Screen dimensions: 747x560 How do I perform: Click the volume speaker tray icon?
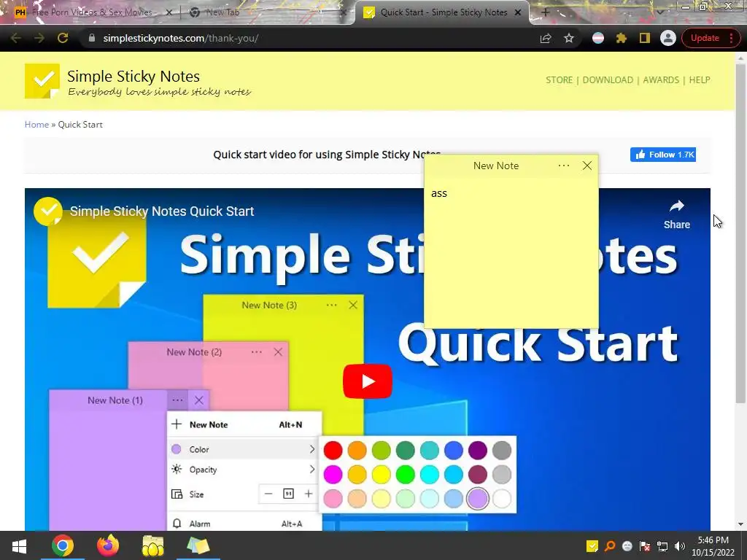(x=680, y=545)
